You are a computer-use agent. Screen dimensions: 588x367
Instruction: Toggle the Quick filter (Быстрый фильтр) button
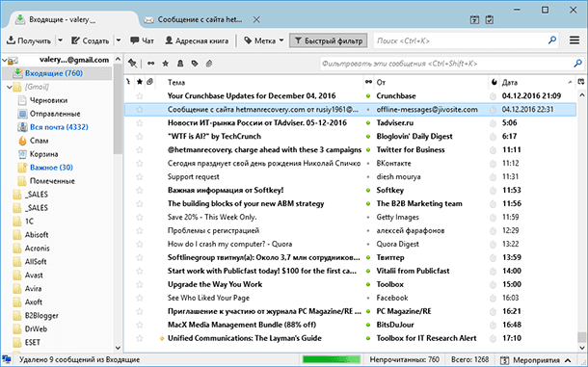point(328,40)
